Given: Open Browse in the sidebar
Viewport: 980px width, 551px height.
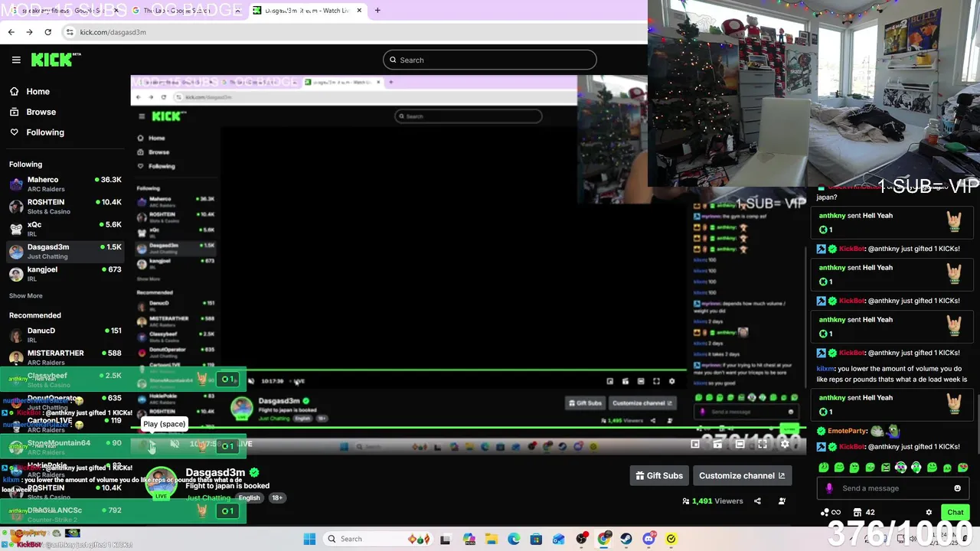Looking at the screenshot, I should 41,112.
